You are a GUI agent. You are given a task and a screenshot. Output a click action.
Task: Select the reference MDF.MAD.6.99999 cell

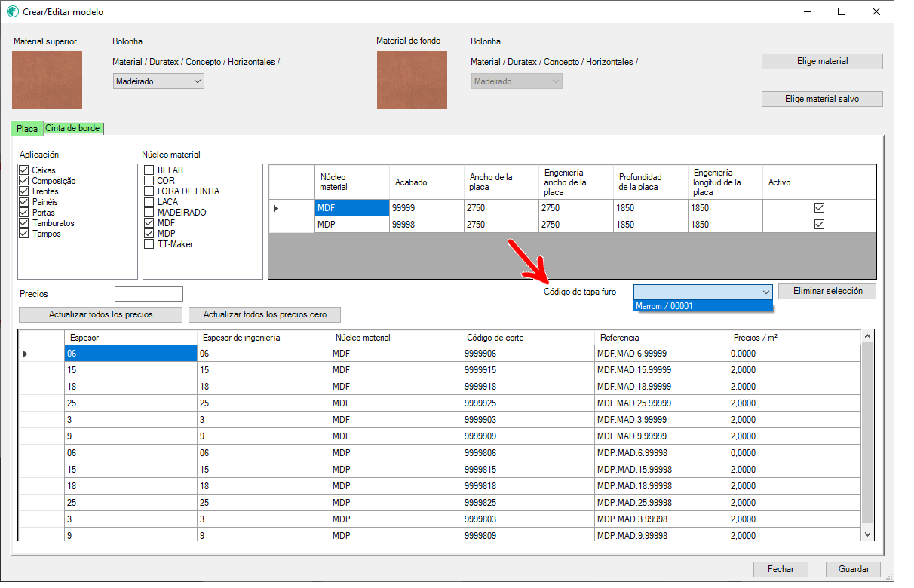click(x=661, y=354)
